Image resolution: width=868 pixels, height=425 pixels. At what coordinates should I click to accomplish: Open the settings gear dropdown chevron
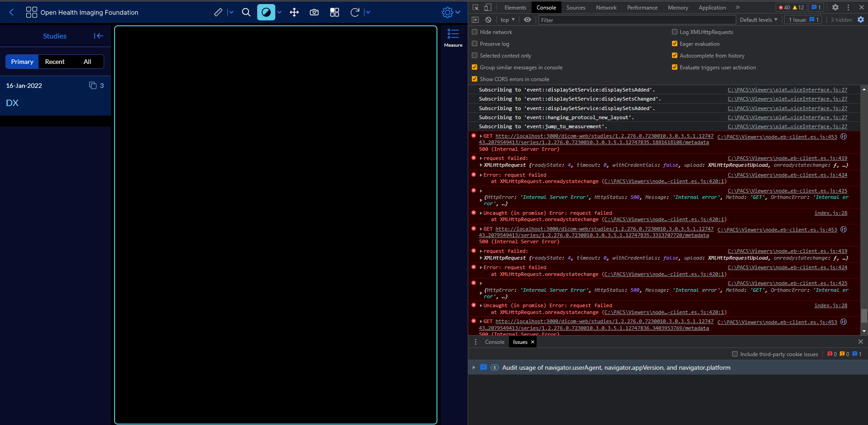458,12
